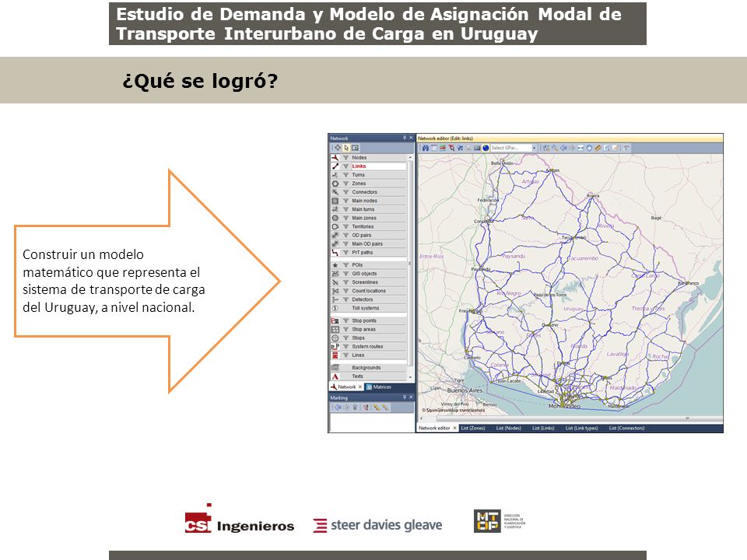Image resolution: width=747 pixels, height=560 pixels.
Task: Open the List (Nodes) tab
Action: (x=509, y=428)
